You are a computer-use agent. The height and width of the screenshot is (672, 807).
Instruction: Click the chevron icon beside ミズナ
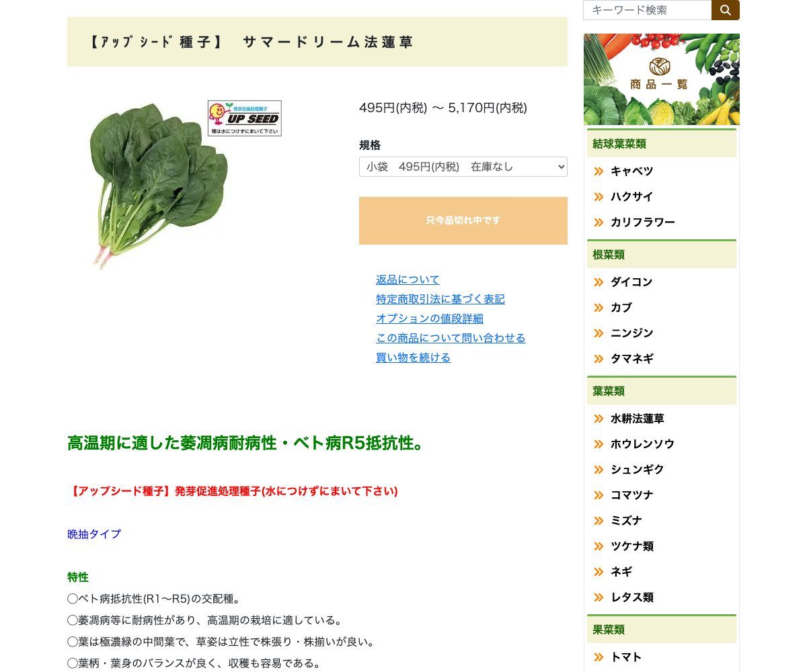coord(599,521)
